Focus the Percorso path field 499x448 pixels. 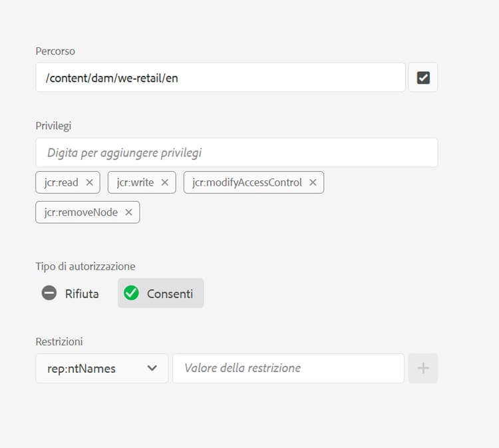220,78
